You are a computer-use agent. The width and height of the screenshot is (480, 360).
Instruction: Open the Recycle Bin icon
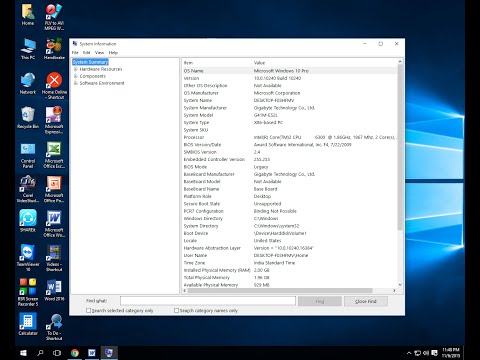[x=28, y=118]
